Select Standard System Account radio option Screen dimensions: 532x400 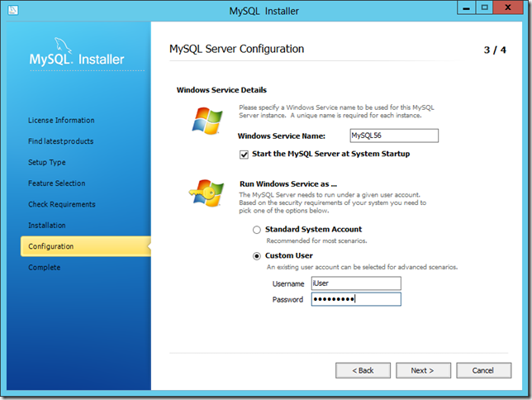pyautogui.click(x=257, y=230)
